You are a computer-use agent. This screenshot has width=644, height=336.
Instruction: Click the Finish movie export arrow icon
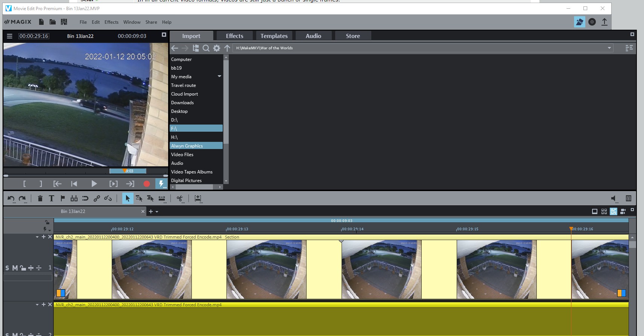(605, 22)
